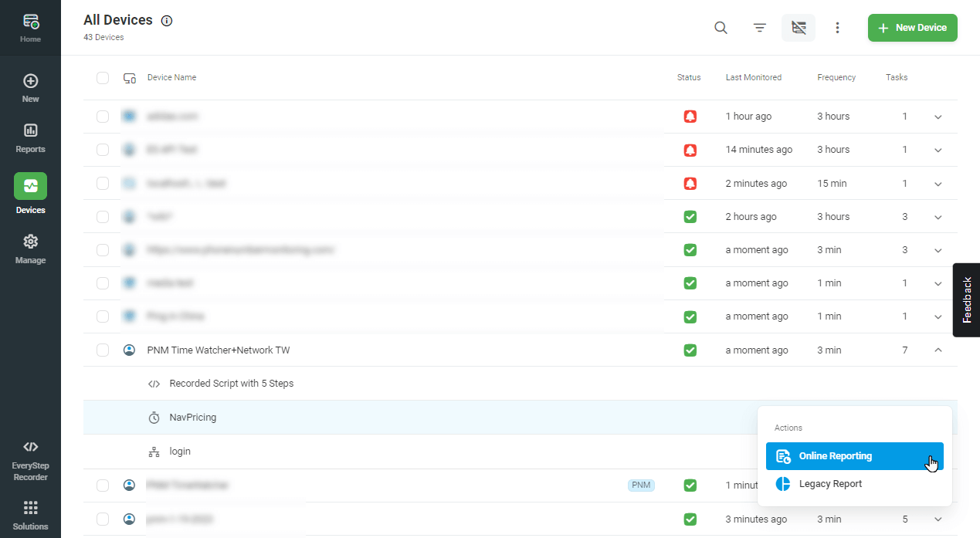The height and width of the screenshot is (538, 980).
Task: Open the Feedback side tab
Action: tap(967, 299)
